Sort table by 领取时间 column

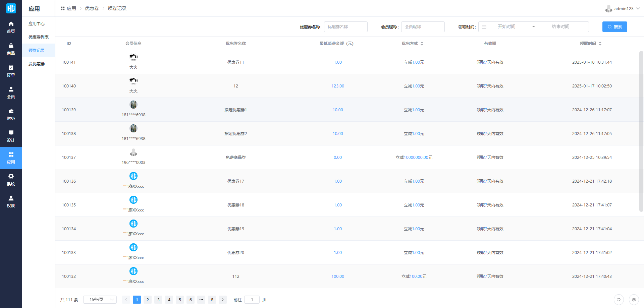600,44
